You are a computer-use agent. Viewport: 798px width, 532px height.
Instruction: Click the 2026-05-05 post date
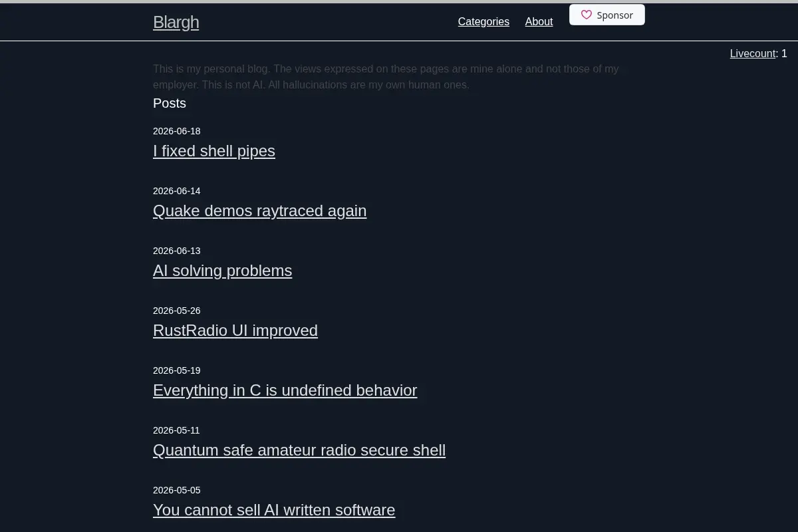pyautogui.click(x=176, y=490)
